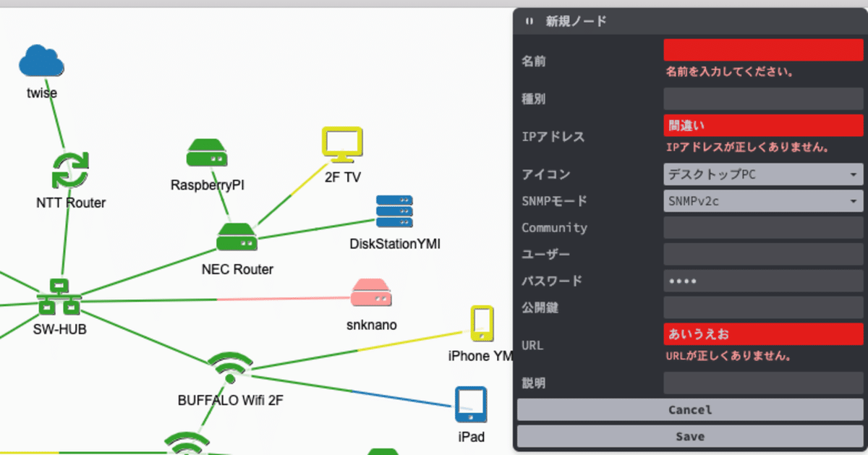Click the Cancel button
Screen dimensions: 868x455
690,409
